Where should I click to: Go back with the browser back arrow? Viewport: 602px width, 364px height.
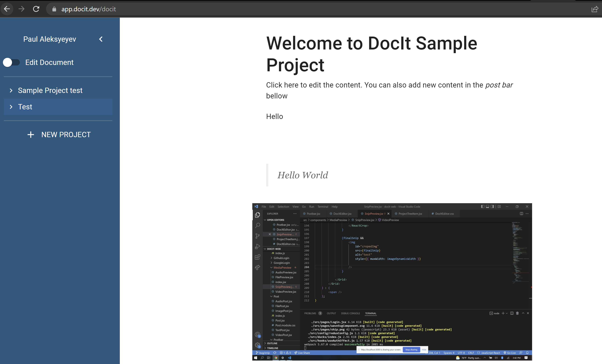pyautogui.click(x=7, y=9)
